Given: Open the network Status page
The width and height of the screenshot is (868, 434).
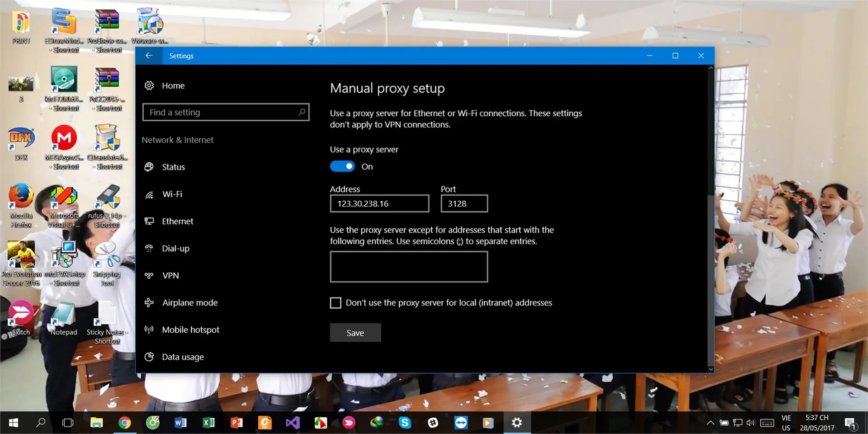Looking at the screenshot, I should tap(173, 167).
